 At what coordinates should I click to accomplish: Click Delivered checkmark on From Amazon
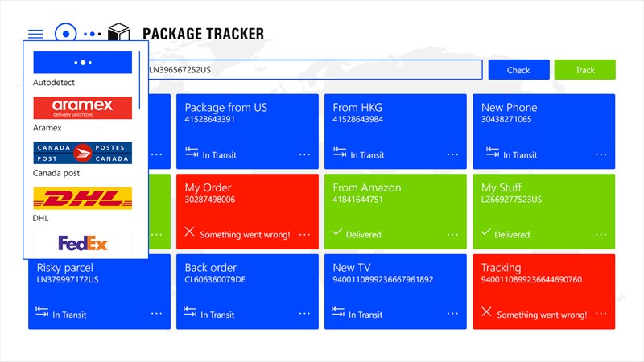click(337, 232)
